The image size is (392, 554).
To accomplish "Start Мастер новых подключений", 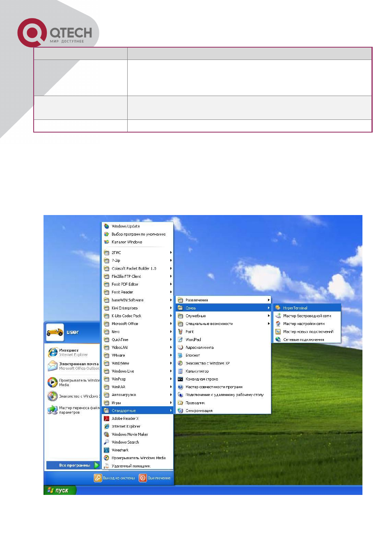I will click(x=307, y=332).
